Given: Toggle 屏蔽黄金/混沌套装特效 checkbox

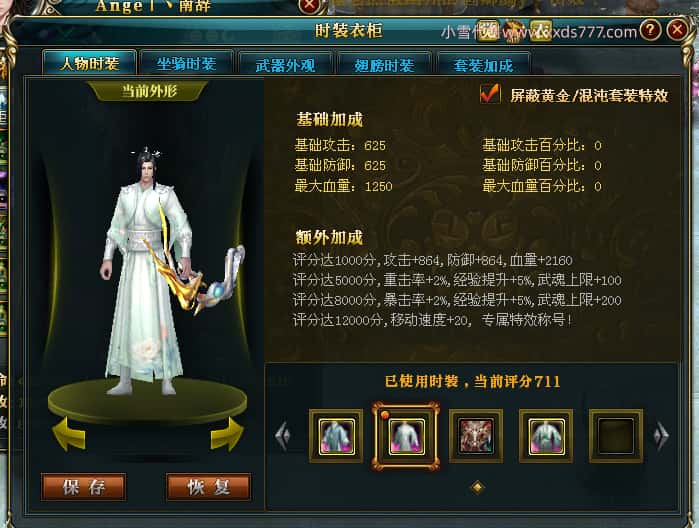Looking at the screenshot, I should tap(489, 94).
